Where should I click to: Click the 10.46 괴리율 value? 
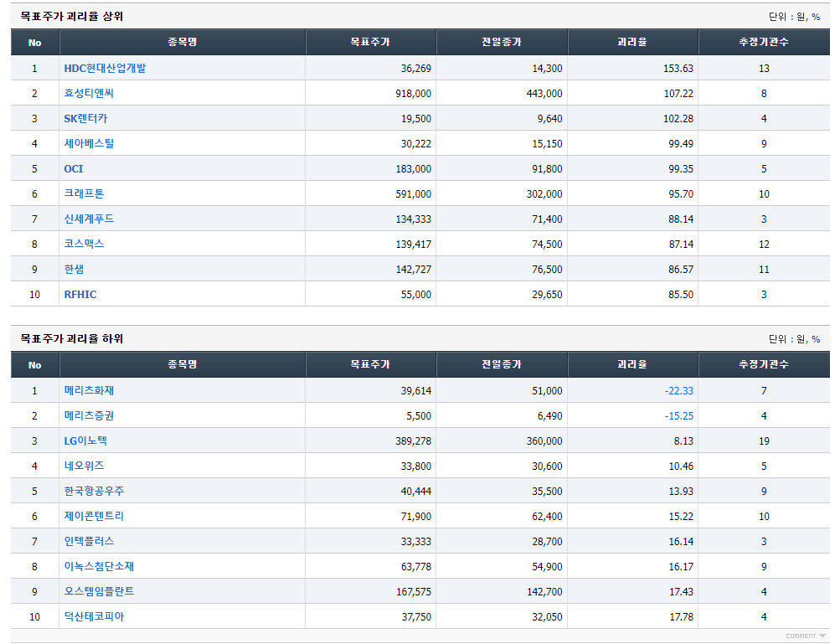(681, 466)
